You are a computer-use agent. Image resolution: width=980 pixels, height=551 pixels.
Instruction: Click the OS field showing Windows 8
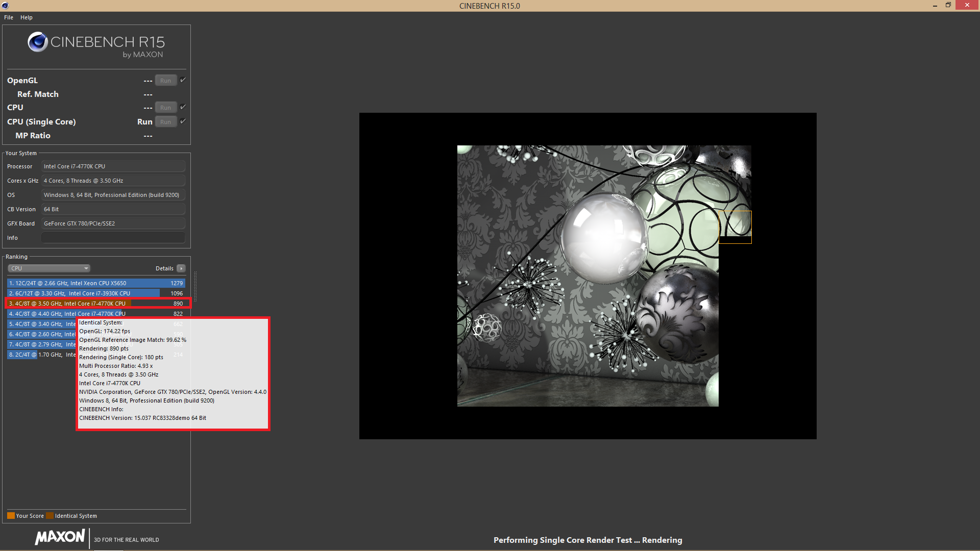coord(113,195)
